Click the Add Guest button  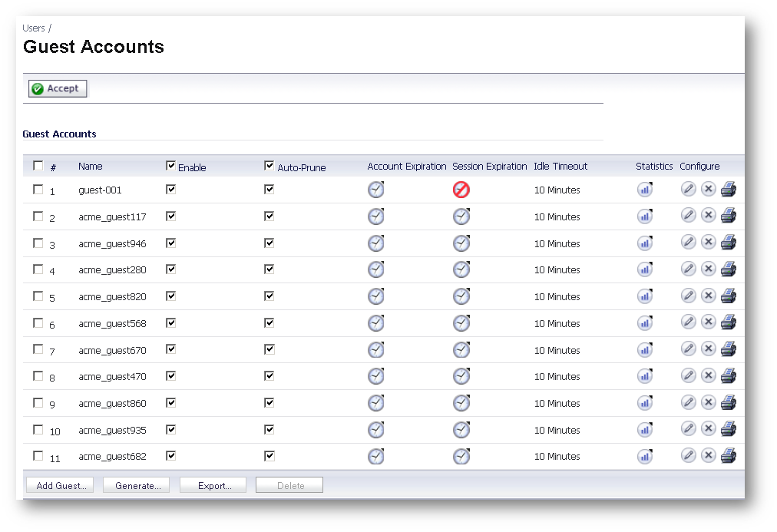tap(59, 485)
